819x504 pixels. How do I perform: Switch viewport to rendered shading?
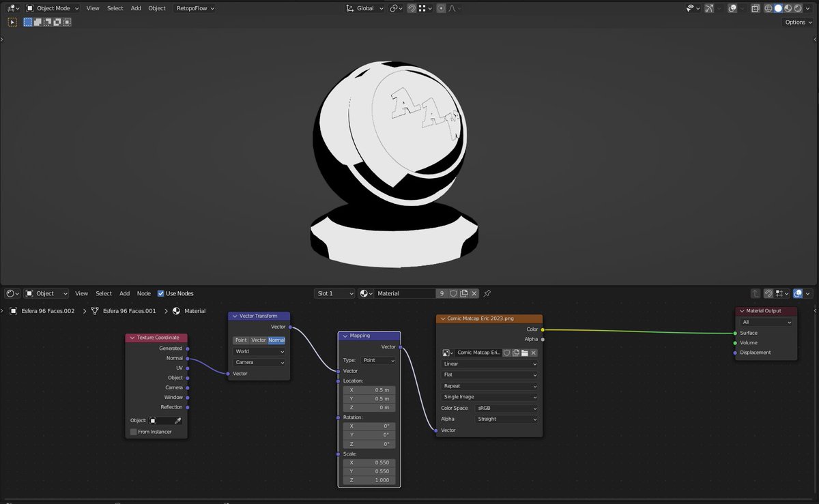point(796,8)
